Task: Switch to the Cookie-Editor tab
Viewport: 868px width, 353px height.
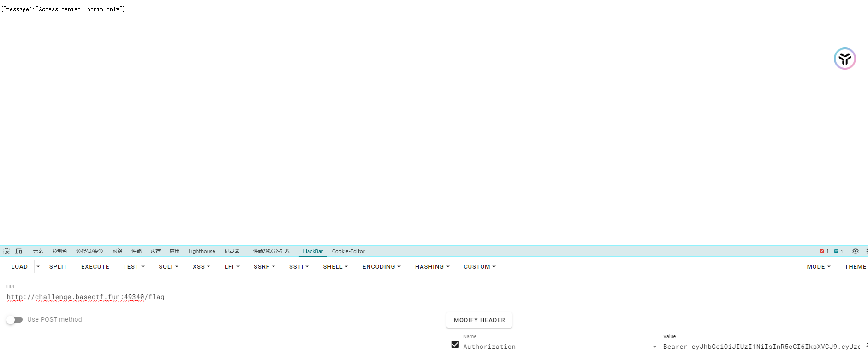Action: tap(348, 251)
